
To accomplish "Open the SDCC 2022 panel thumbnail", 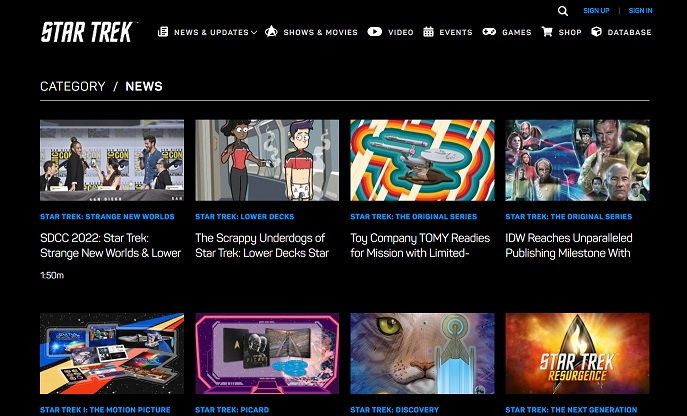I will tap(112, 160).
